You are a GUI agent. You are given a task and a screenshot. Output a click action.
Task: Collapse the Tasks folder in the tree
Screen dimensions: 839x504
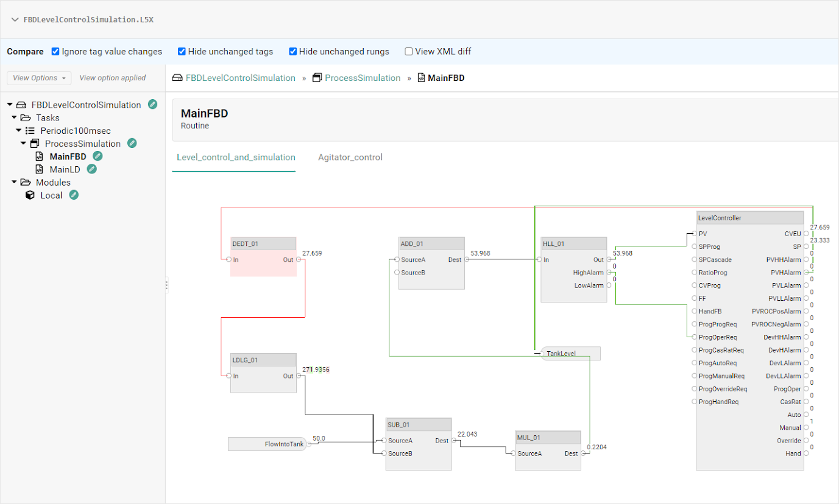coord(14,117)
